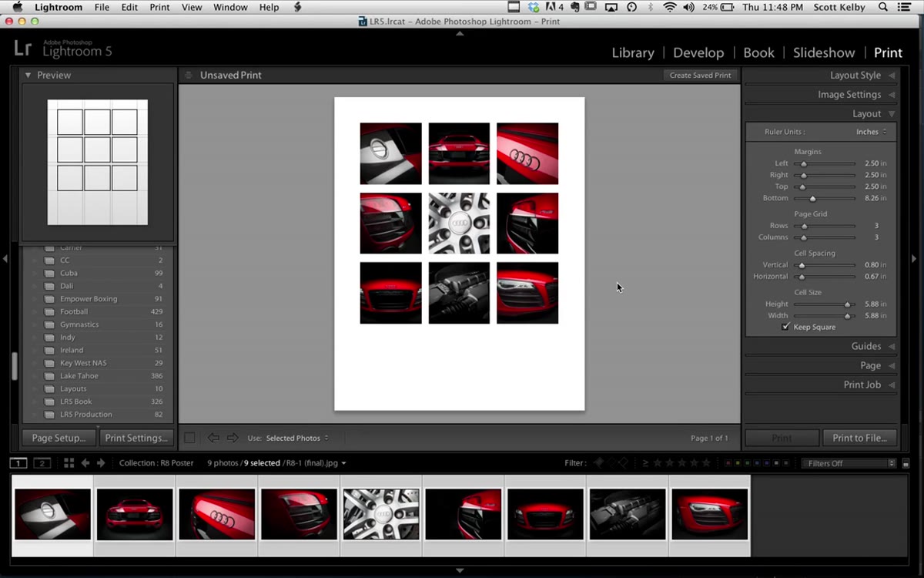Image resolution: width=924 pixels, height=578 pixels.
Task: Click the Print to File... button
Action: pos(859,438)
